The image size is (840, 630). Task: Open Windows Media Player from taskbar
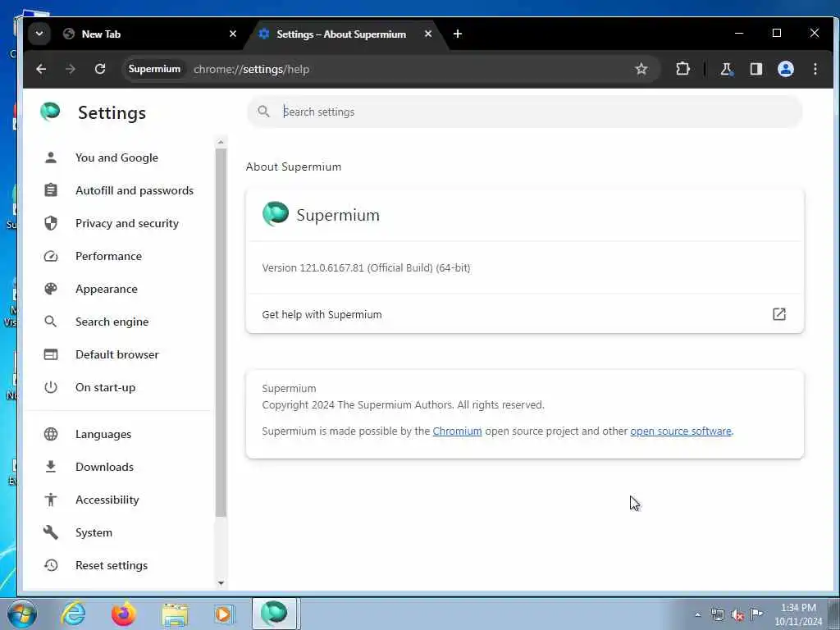[224, 614]
